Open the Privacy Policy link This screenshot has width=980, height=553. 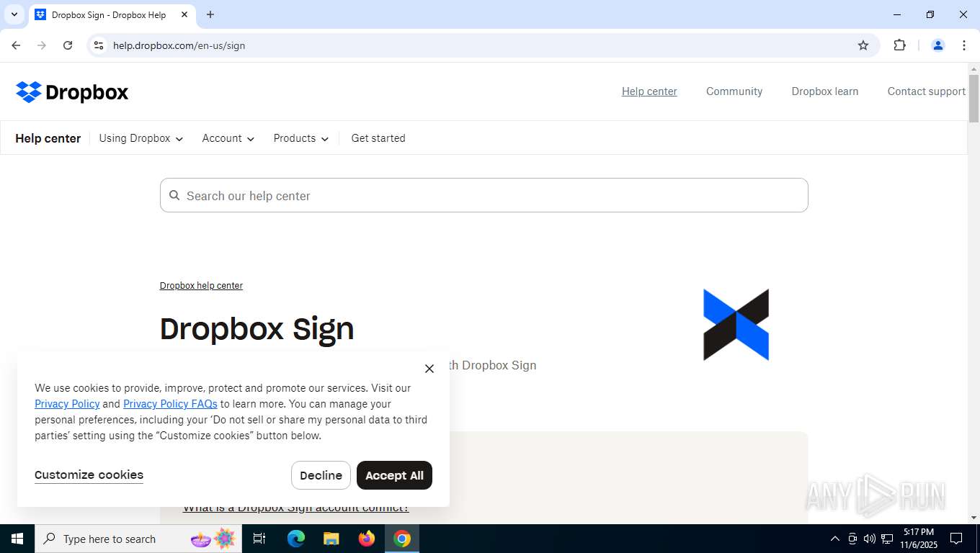[67, 404]
